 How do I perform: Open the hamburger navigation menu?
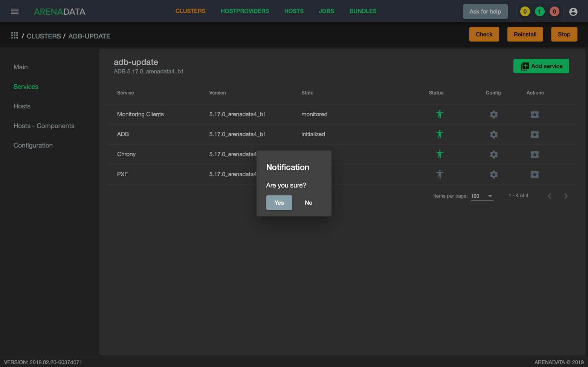point(15,11)
